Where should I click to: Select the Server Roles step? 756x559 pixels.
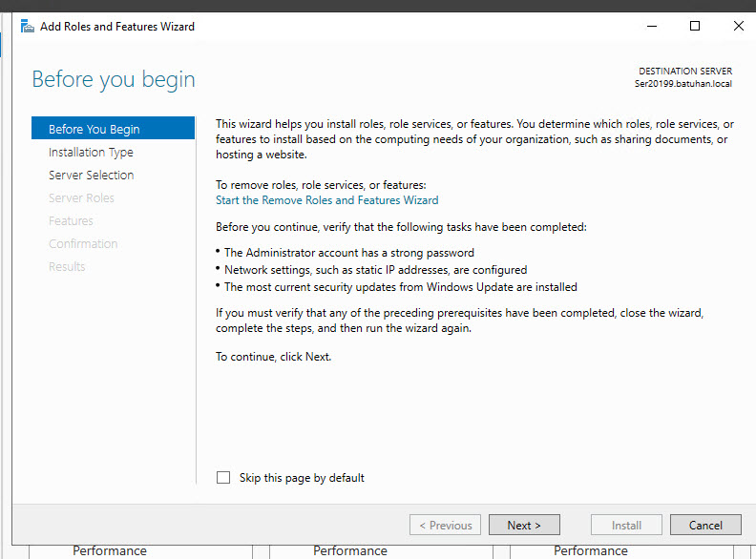tap(81, 198)
